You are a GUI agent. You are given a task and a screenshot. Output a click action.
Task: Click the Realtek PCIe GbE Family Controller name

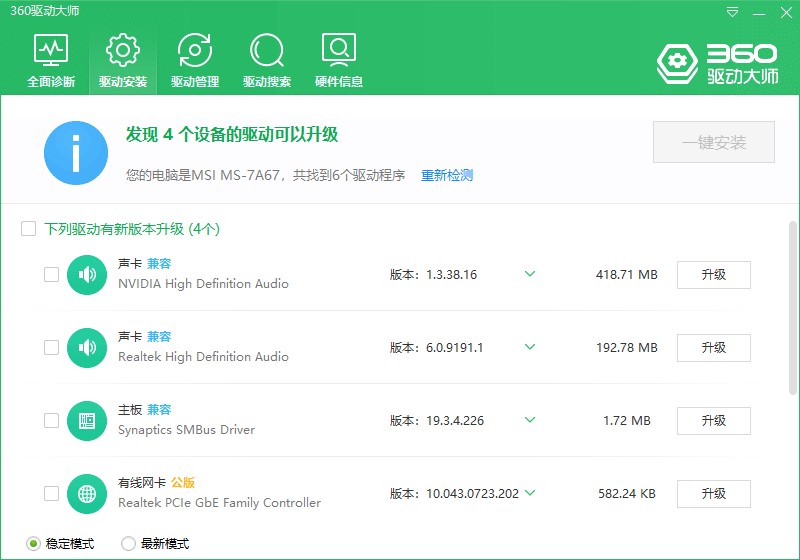pos(219,503)
